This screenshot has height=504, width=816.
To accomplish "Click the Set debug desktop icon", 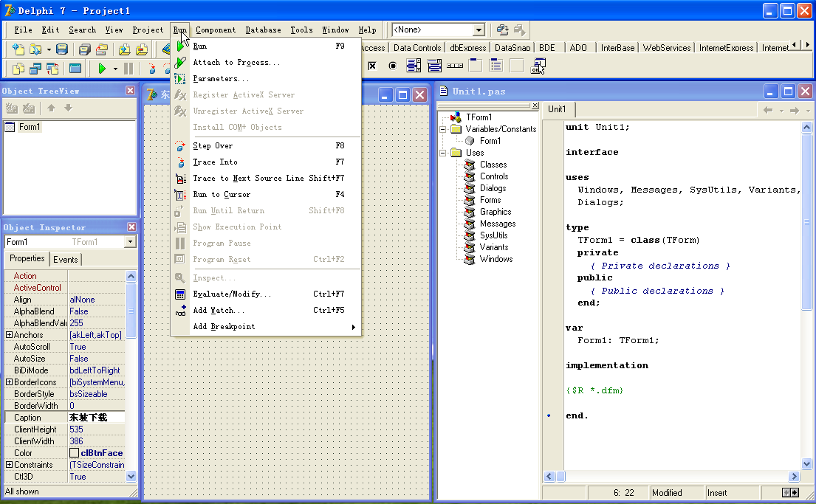I will click(x=519, y=30).
